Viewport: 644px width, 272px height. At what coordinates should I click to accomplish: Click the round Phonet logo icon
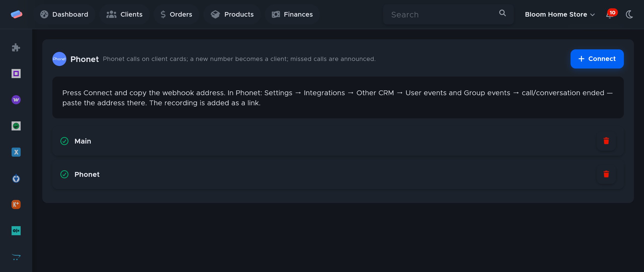coord(59,59)
